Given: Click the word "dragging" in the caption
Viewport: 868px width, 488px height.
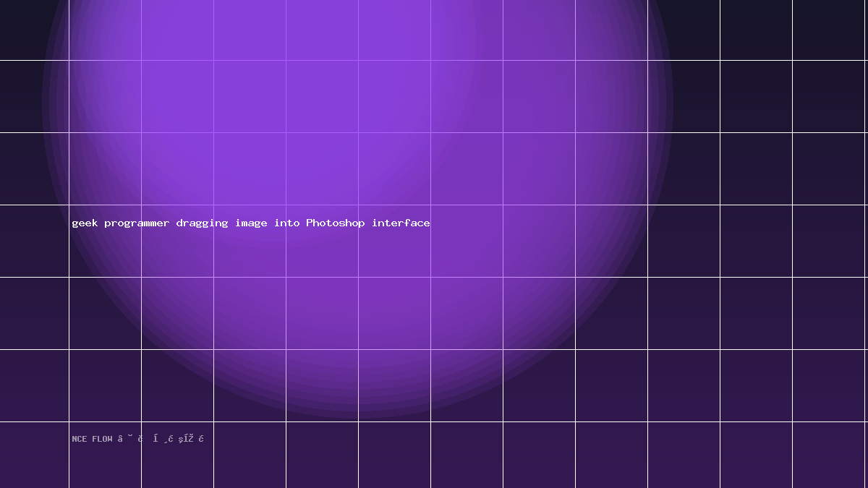Looking at the screenshot, I should (202, 223).
